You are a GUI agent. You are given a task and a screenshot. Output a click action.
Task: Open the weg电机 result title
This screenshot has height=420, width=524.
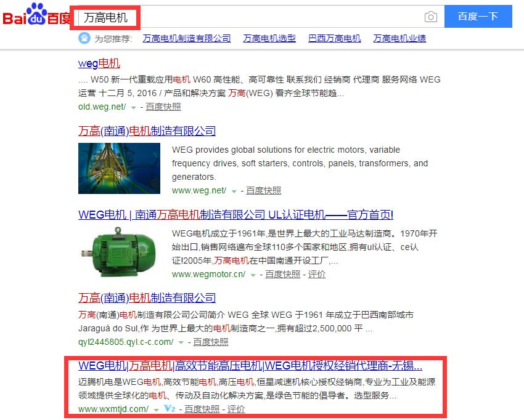pyautogui.click(x=99, y=63)
